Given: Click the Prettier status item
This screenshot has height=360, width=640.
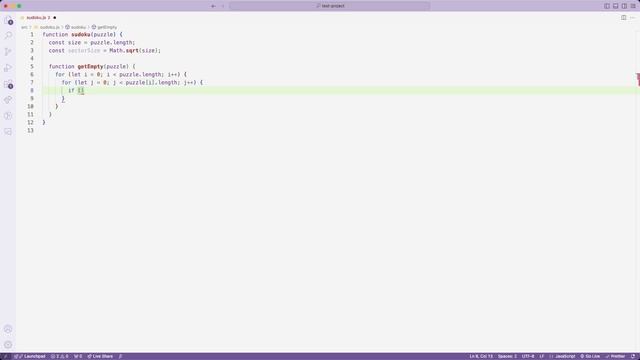Looking at the screenshot, I should coord(616,356).
